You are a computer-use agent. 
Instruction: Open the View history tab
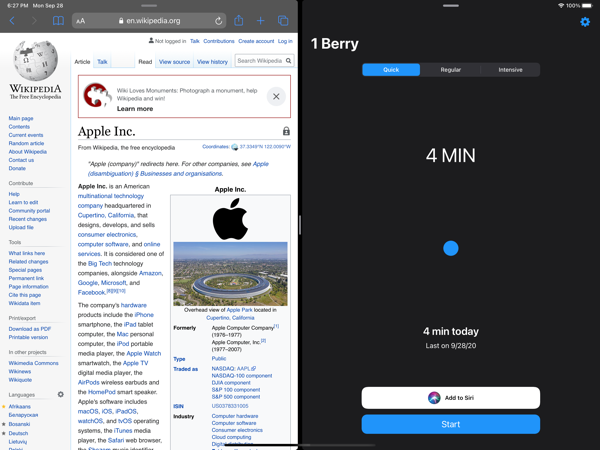pos(212,62)
